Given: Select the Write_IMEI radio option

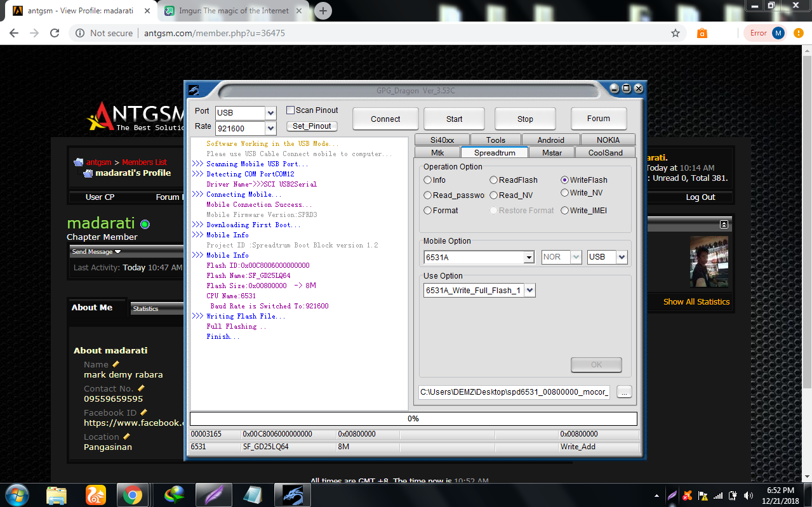Looking at the screenshot, I should (x=564, y=211).
